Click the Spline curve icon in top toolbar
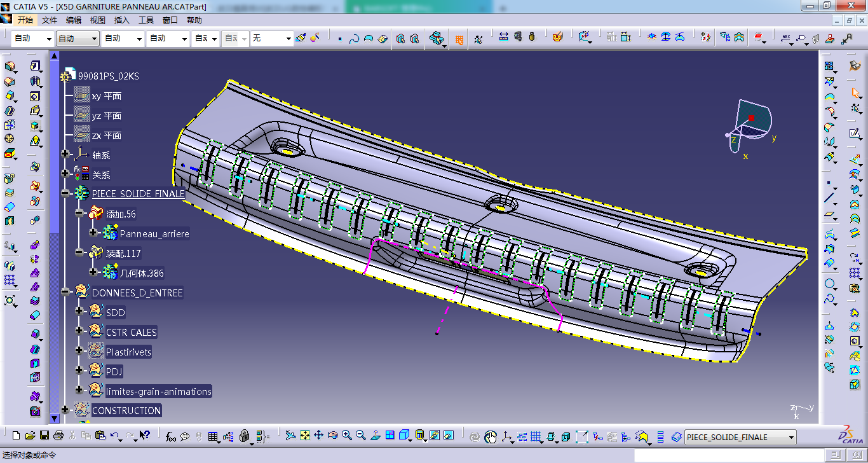Screen dimensions: 868x463 (x=354, y=39)
